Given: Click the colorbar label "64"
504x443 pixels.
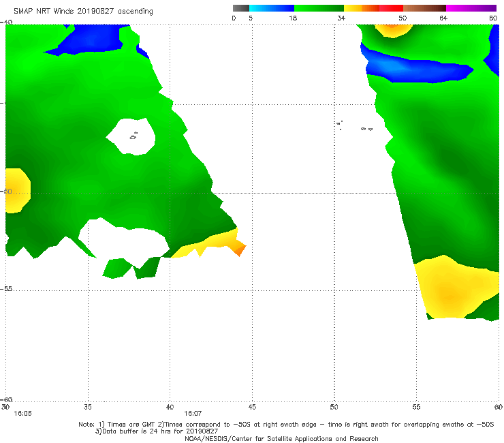Looking at the screenshot, I should pos(443,18).
